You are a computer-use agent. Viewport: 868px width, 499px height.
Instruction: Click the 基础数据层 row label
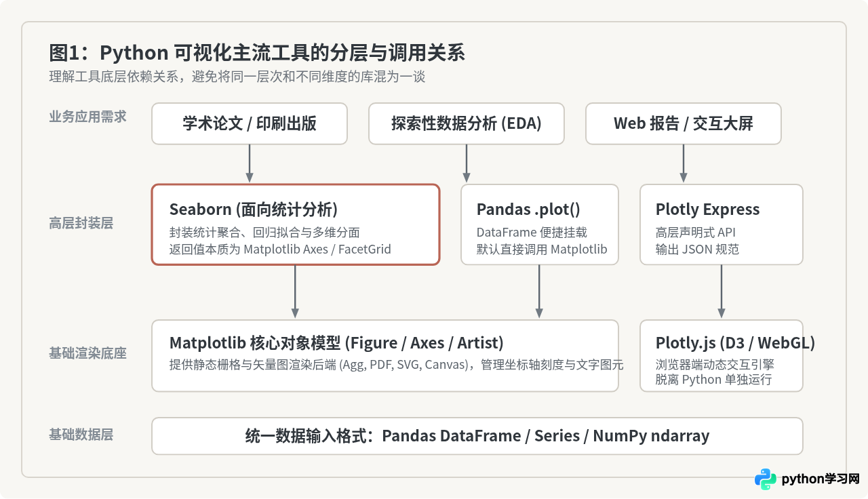pos(81,435)
